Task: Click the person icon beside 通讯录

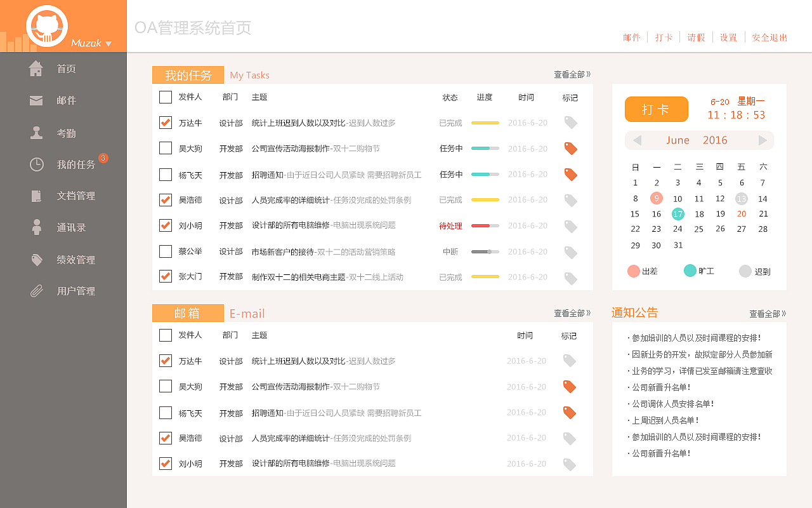Action: [x=36, y=227]
